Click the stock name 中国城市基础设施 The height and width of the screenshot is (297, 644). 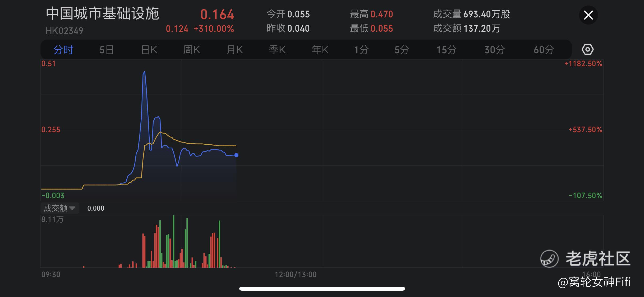(103, 14)
